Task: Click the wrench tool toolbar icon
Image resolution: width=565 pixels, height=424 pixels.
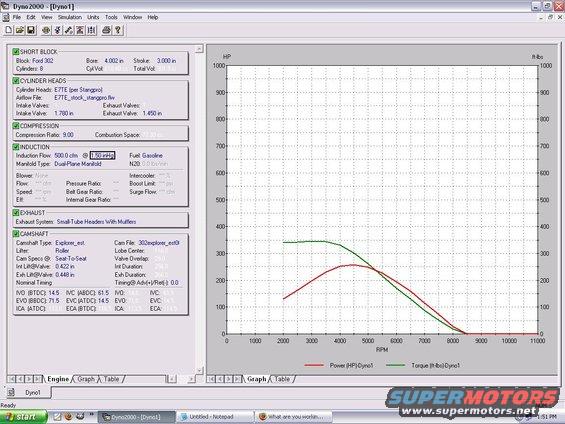Action: [x=68, y=30]
